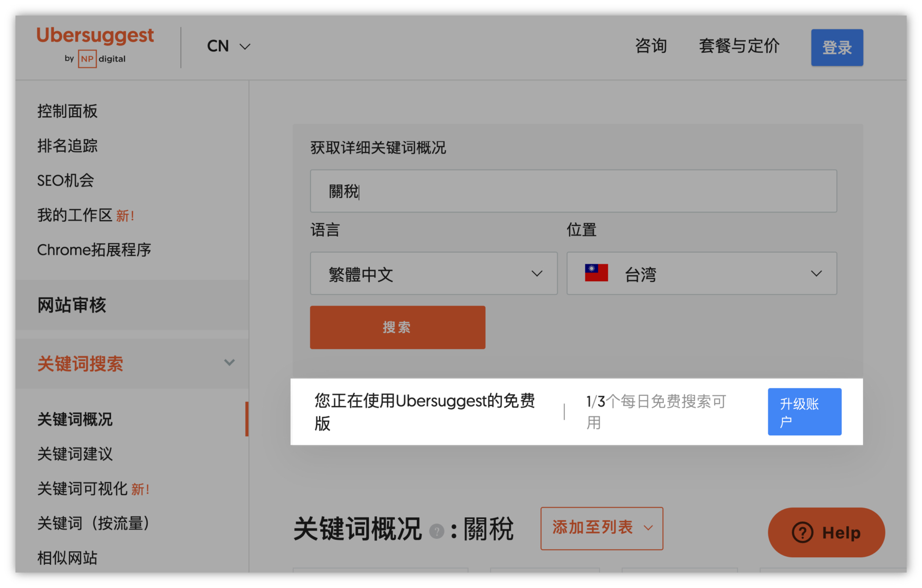Screen dimensions: 922x588
Task: Click the 登录 login button
Action: pos(836,48)
